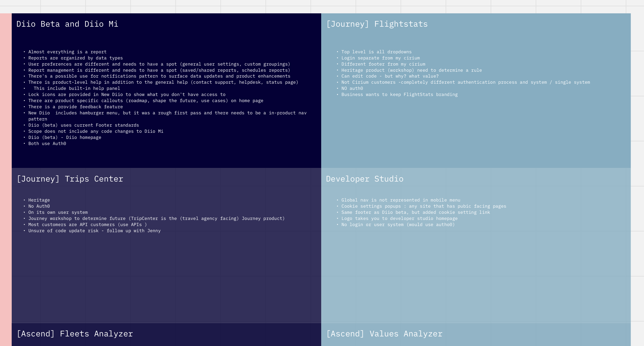Select the "[Ascend] Values Analyzer" heading
This screenshot has width=644, height=346.
click(x=384, y=334)
